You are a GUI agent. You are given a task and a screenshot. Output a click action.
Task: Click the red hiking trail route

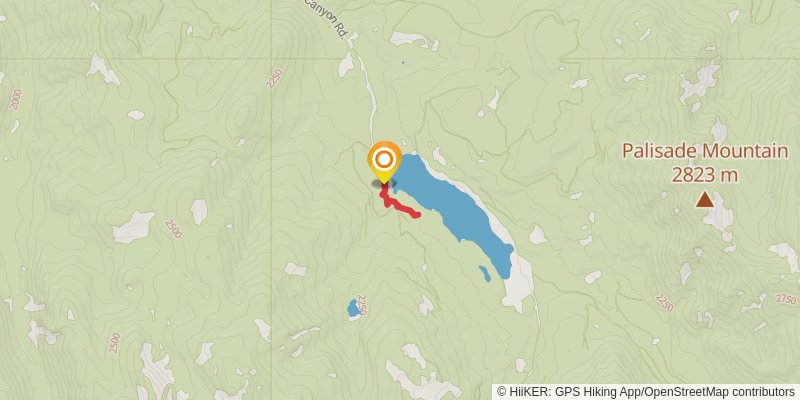(x=398, y=203)
